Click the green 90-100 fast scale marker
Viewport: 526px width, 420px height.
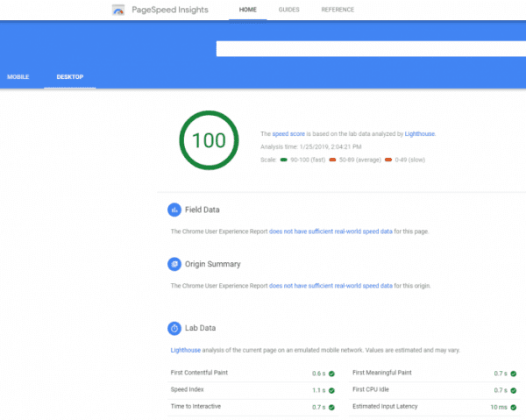pos(284,160)
